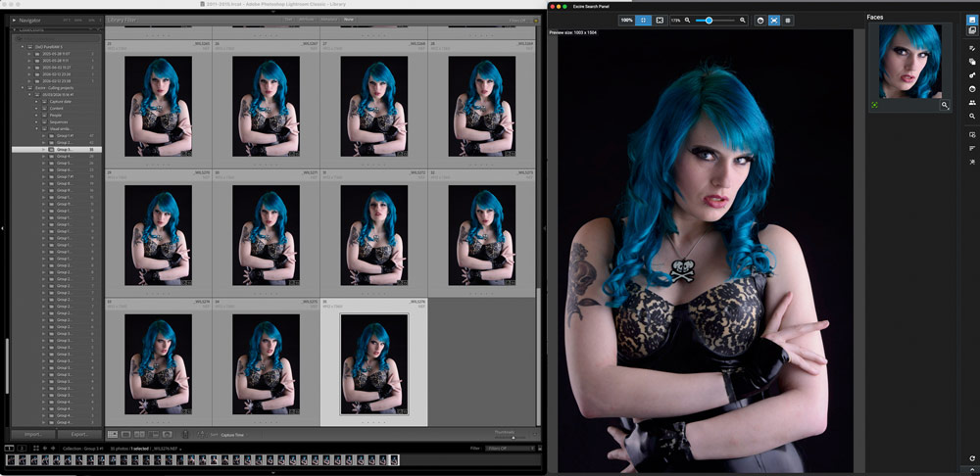Pick up the Painter spray can tool
The width and height of the screenshot is (980, 476).
click(x=185, y=434)
